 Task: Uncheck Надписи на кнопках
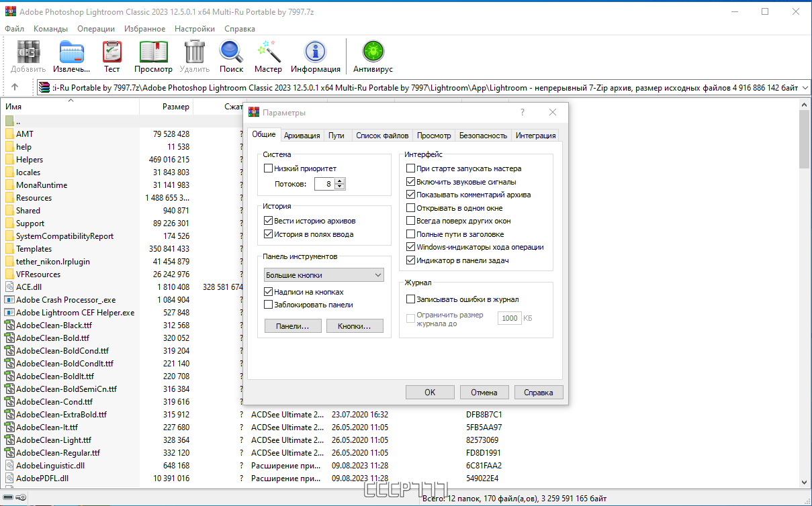point(269,292)
